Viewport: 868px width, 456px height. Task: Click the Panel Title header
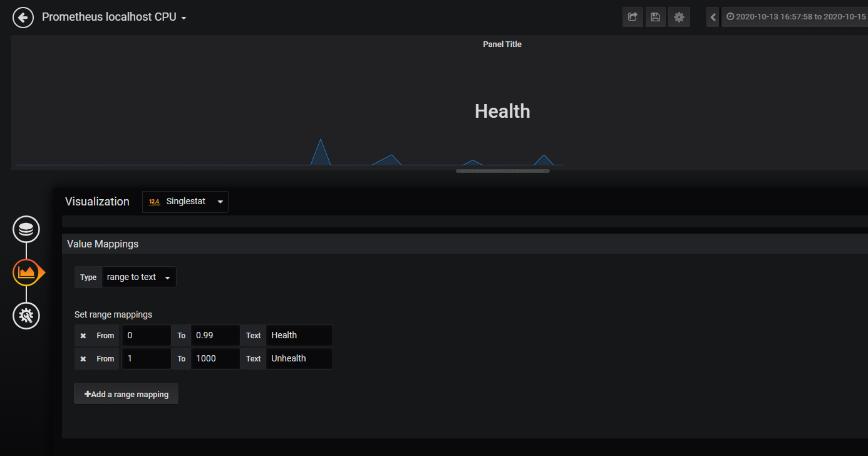pyautogui.click(x=502, y=44)
